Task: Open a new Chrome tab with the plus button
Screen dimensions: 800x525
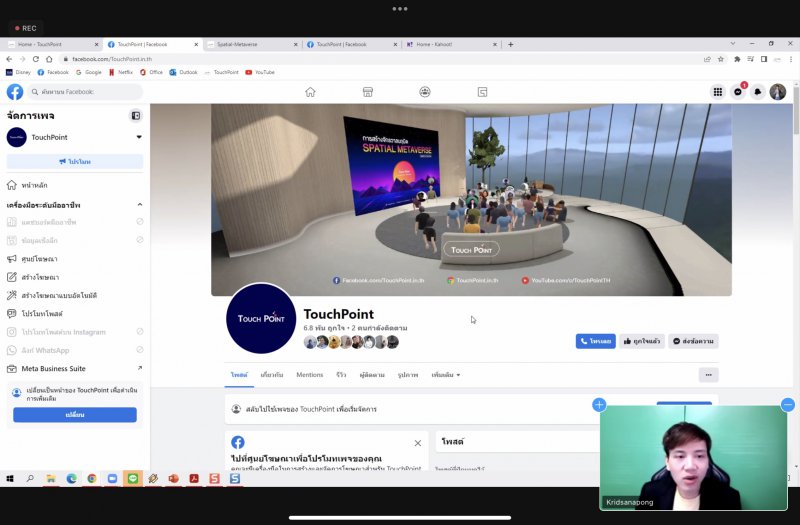Action: pos(510,44)
